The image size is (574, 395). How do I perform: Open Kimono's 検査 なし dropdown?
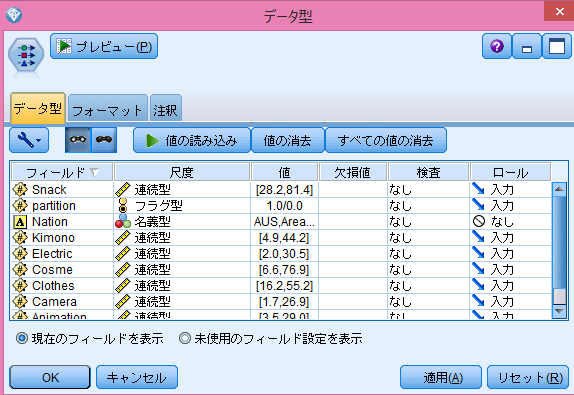428,238
